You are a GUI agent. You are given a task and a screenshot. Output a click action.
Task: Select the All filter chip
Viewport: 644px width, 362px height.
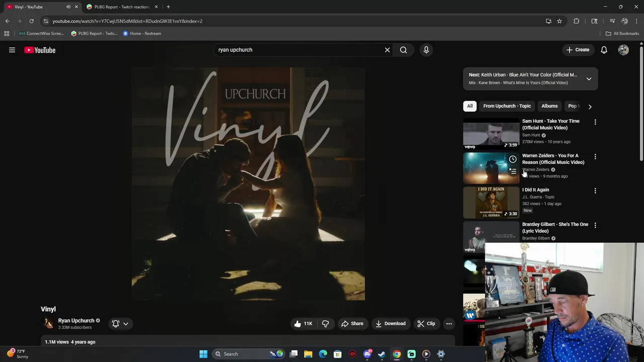470,106
